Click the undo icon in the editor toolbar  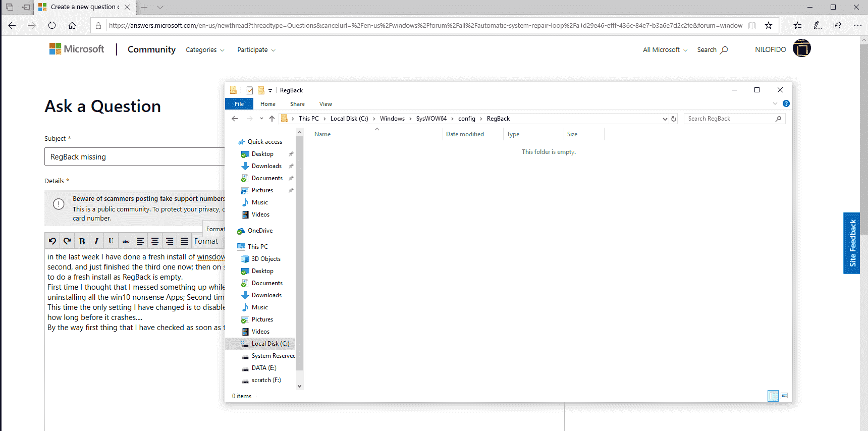point(52,241)
